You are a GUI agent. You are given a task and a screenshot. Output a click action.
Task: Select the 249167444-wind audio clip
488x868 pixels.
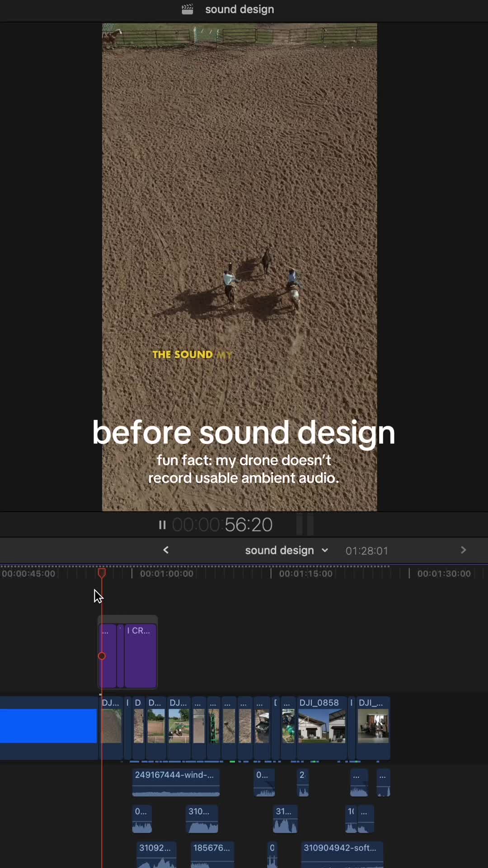point(176,783)
